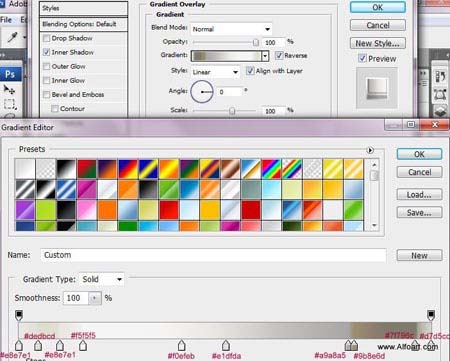Select the Eyedropper tool in Photoshop toolbar
This screenshot has width=450, height=361.
pos(12,37)
